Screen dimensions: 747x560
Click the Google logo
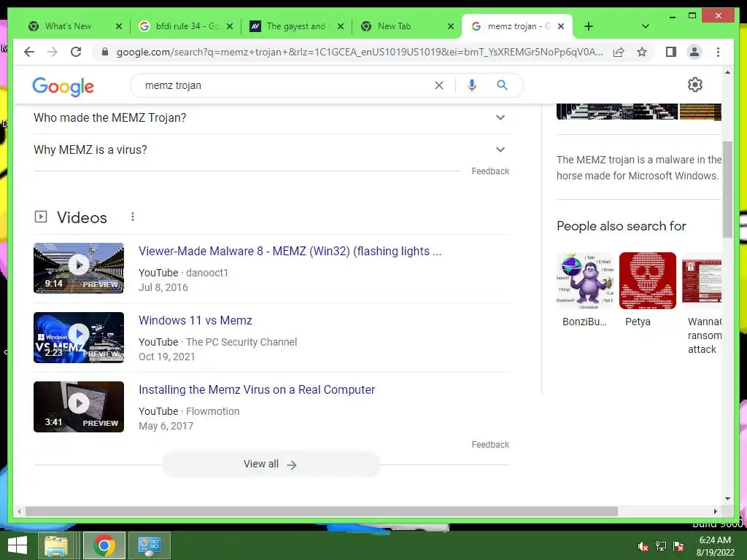(63, 87)
